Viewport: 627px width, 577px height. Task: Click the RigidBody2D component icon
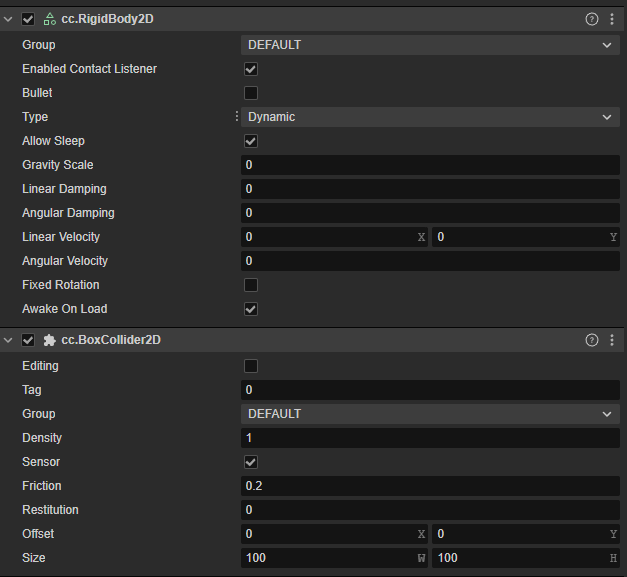49,19
